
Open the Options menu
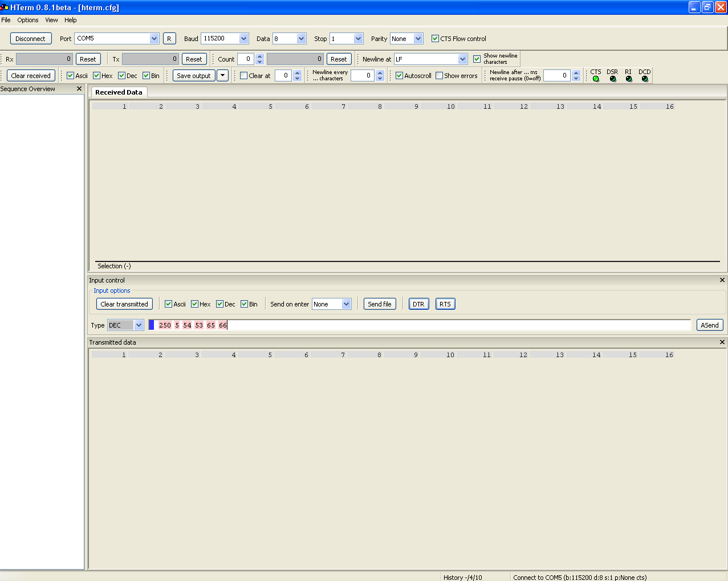(x=28, y=20)
